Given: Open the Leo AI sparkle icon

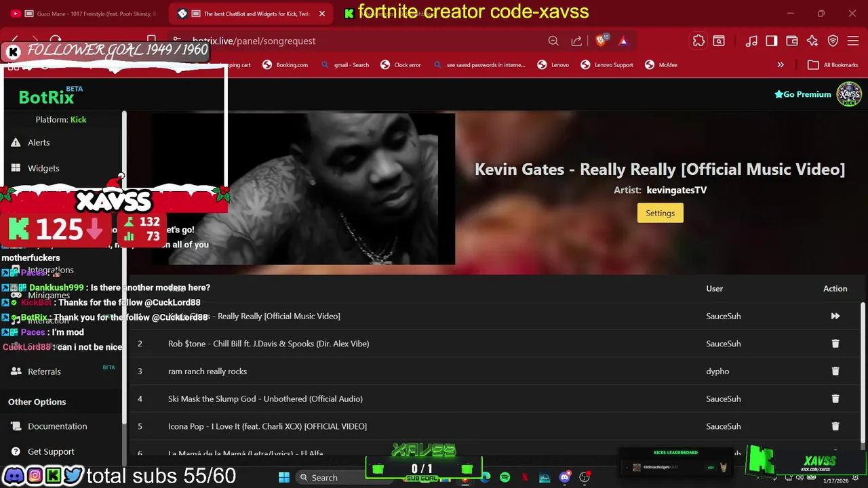Looking at the screenshot, I should (x=812, y=41).
